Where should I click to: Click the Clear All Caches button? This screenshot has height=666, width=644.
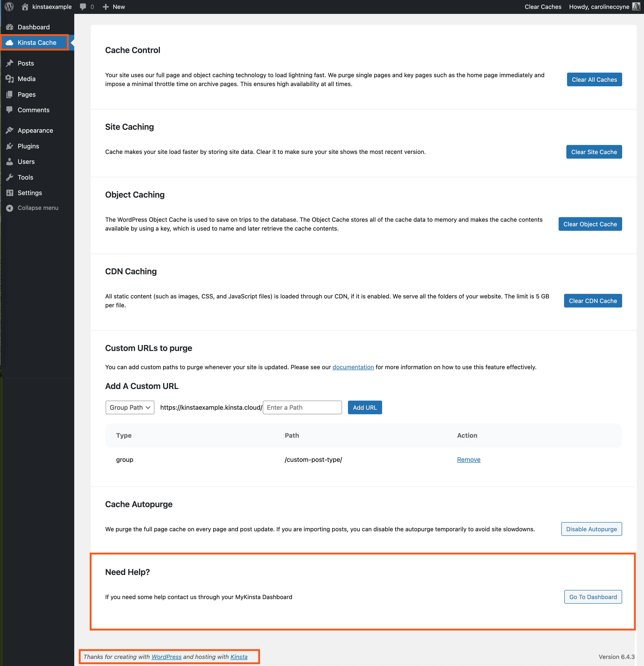click(594, 79)
